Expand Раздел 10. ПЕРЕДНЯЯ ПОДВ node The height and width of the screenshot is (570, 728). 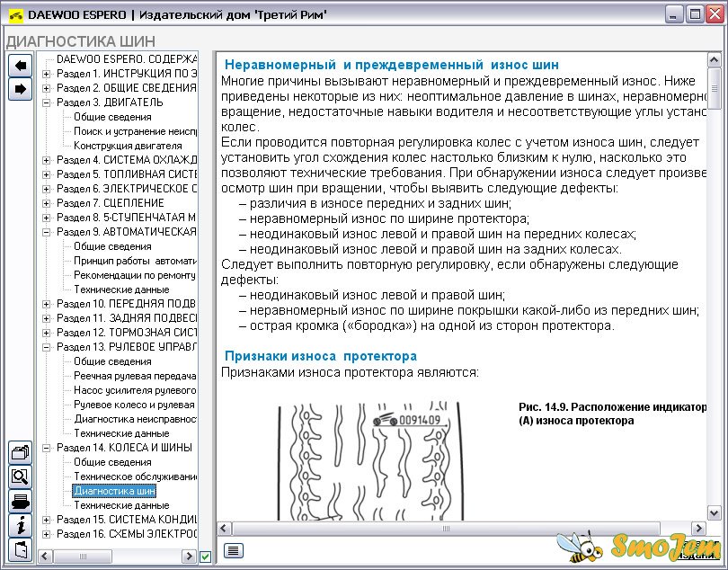tap(46, 304)
